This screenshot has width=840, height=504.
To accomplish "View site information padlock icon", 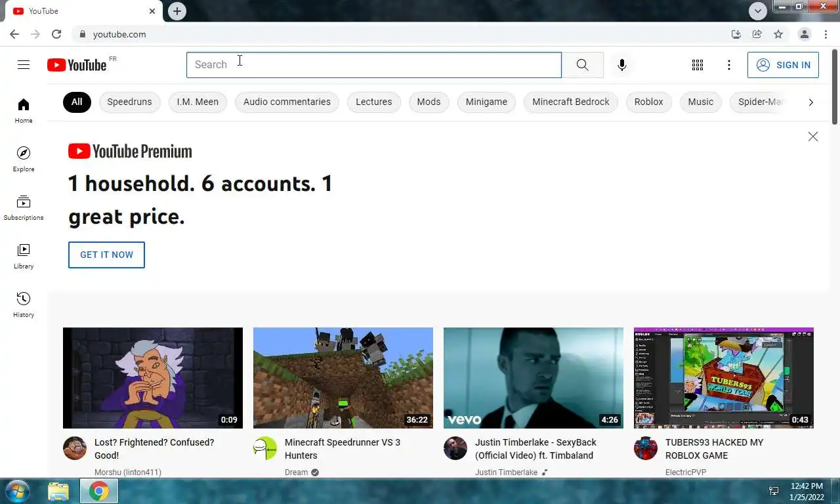I will point(82,34).
